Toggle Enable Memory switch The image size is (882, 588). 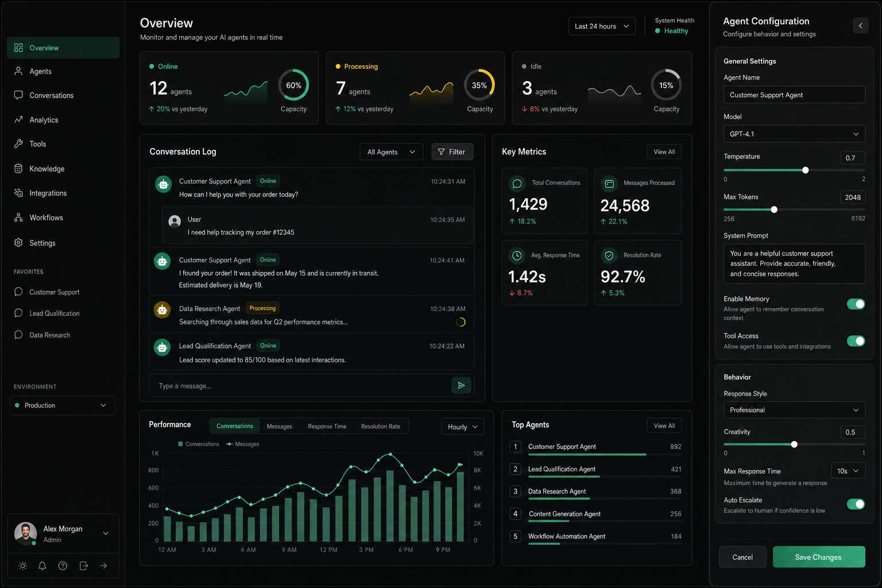pyautogui.click(x=856, y=304)
